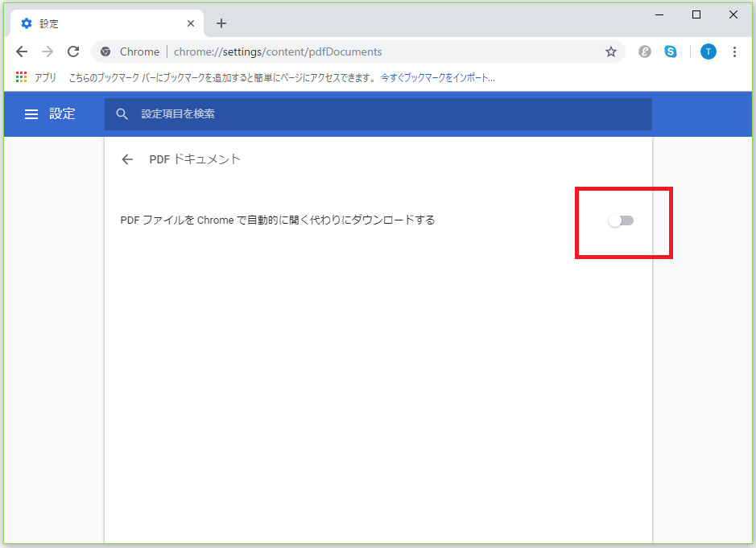Open the アプリ shortcut in bookmarks bar
This screenshot has height=548, width=756.
(x=36, y=78)
